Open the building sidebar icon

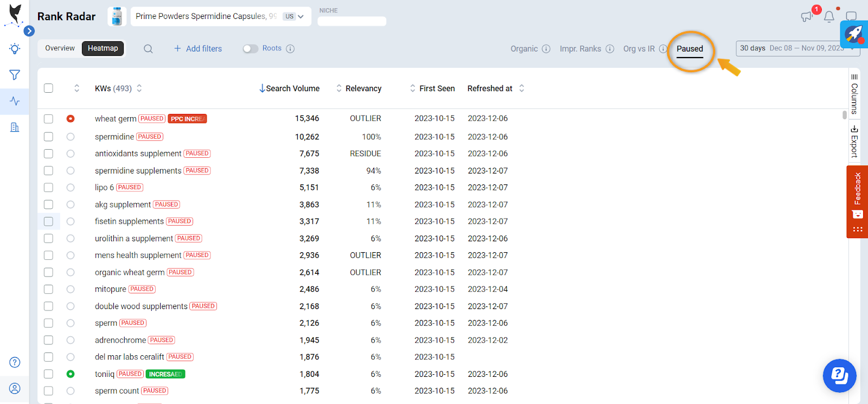pyautogui.click(x=15, y=127)
